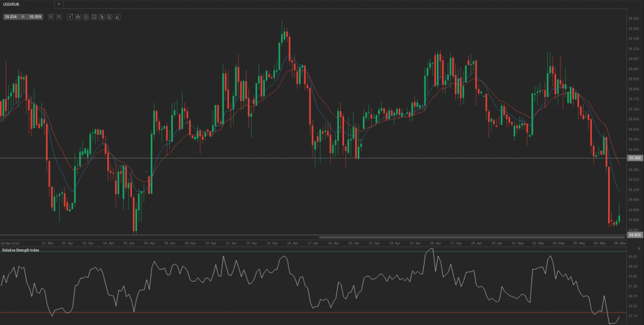Click the indicators icon with stacked bars
The image size is (644, 325).
(86, 17)
